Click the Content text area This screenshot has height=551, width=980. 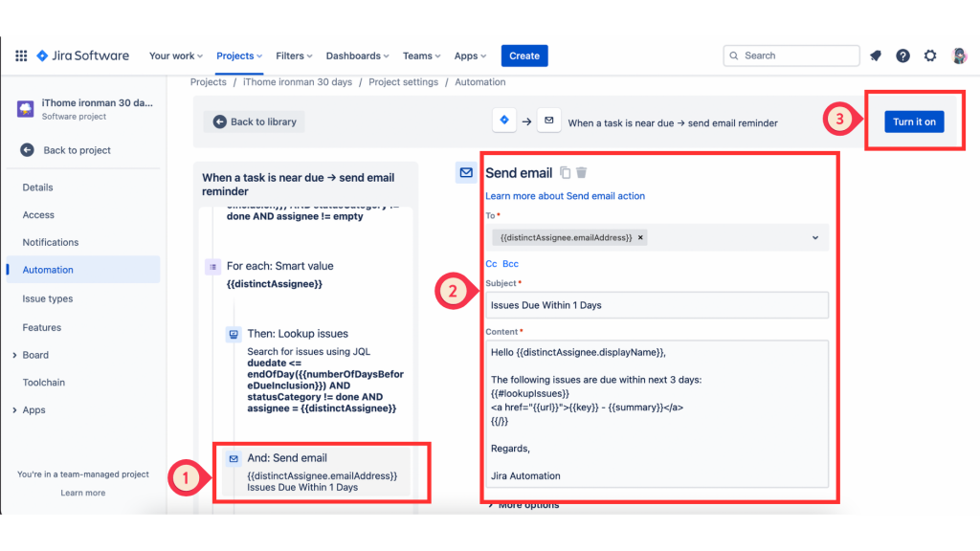[657, 413]
